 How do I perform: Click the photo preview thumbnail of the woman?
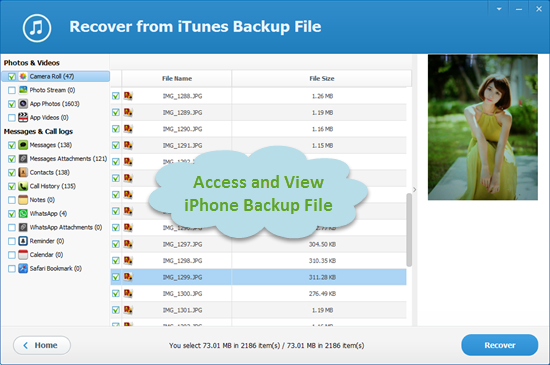483,127
